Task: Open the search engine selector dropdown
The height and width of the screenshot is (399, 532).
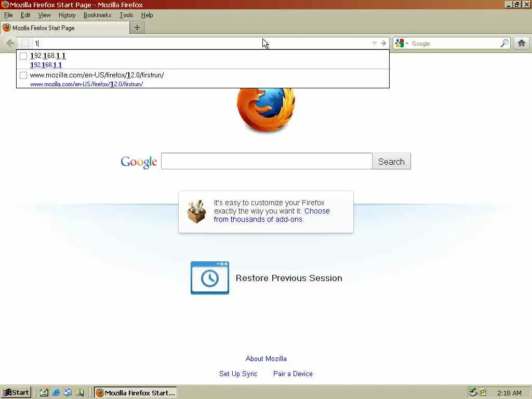Action: pyautogui.click(x=402, y=44)
